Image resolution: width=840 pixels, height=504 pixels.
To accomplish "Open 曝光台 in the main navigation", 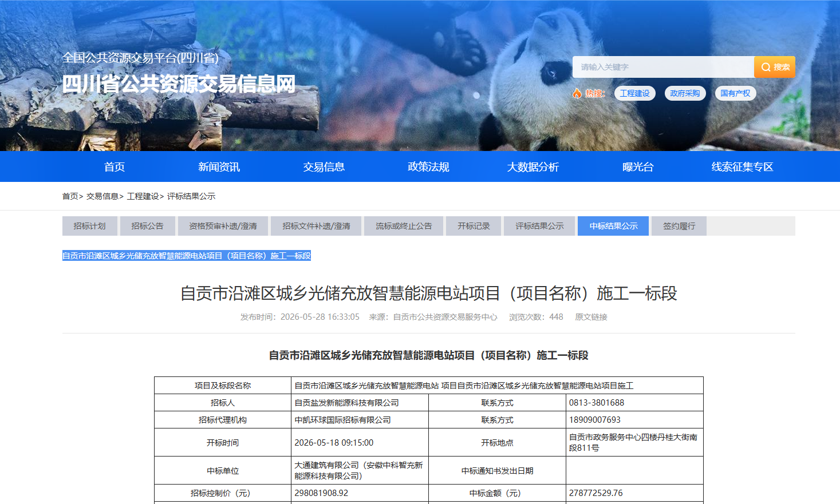I will point(638,167).
